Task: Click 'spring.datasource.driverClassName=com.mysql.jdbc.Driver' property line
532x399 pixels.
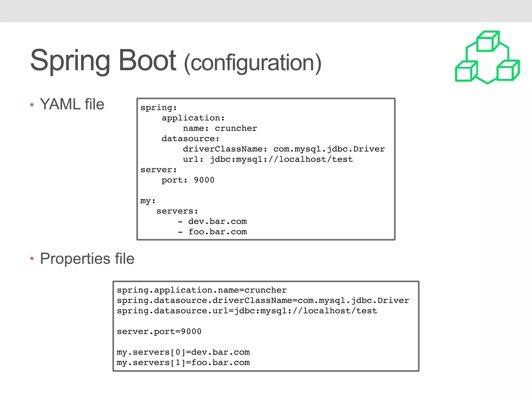Action: pos(263,301)
